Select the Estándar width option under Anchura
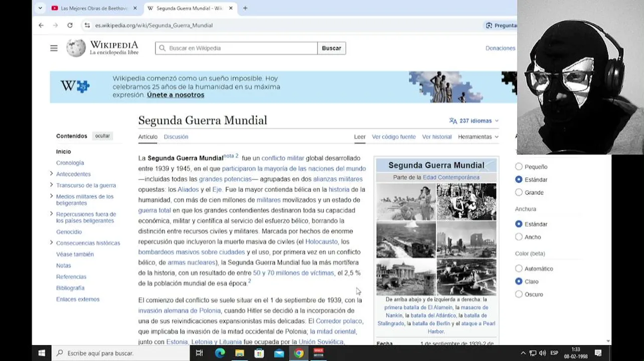Image resolution: width=644 pixels, height=361 pixels. pos(519,224)
